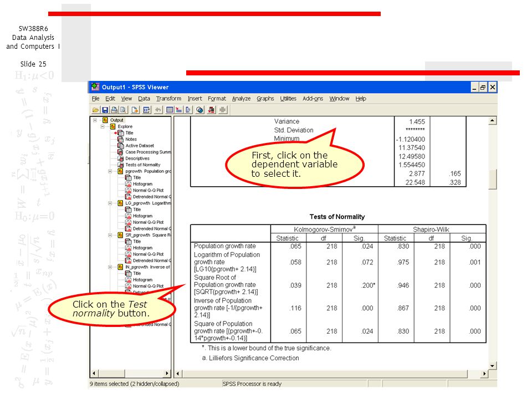
Task: Click the 22.548 value in descriptives table
Action: point(415,182)
